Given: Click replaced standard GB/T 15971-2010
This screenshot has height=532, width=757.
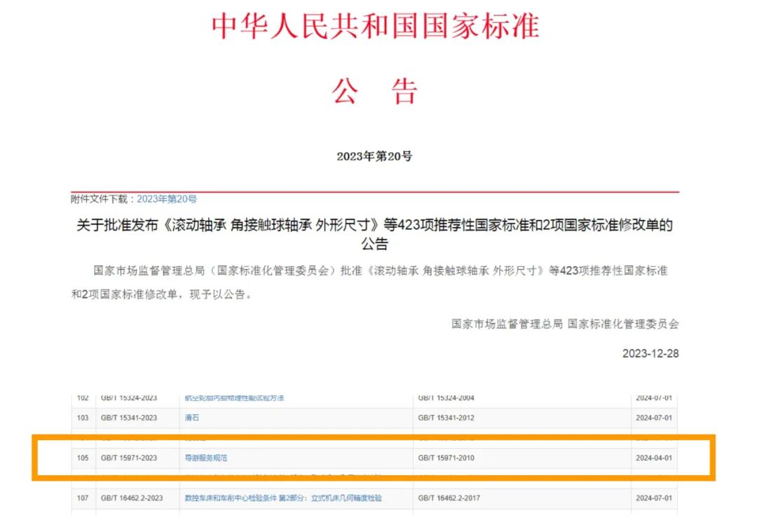Looking at the screenshot, I should [x=445, y=457].
